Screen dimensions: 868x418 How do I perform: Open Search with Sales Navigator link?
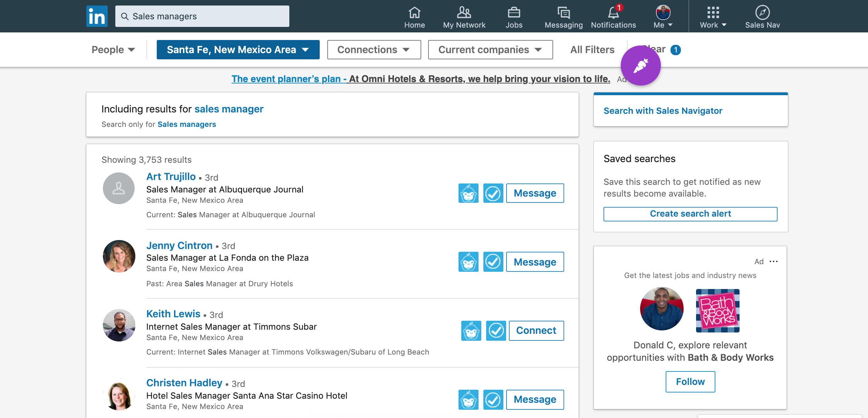click(663, 111)
